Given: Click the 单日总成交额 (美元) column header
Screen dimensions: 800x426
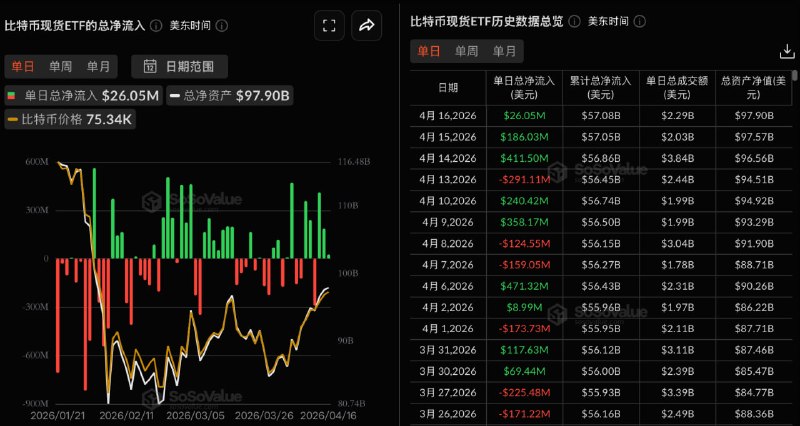Looking at the screenshot, I should tap(677, 88).
